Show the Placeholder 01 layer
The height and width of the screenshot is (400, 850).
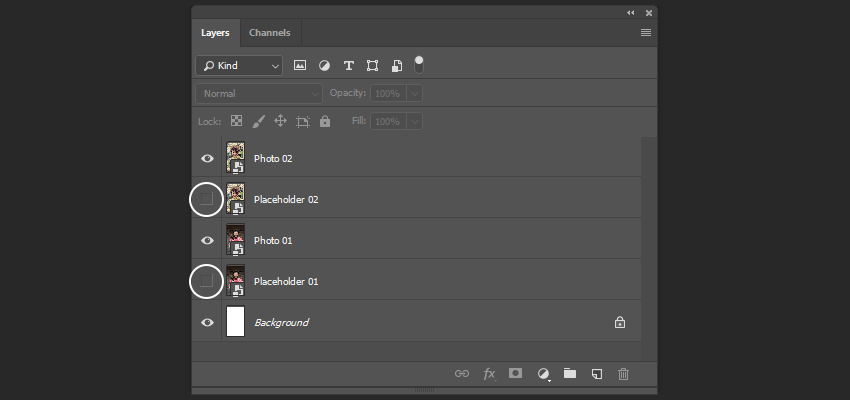point(207,281)
